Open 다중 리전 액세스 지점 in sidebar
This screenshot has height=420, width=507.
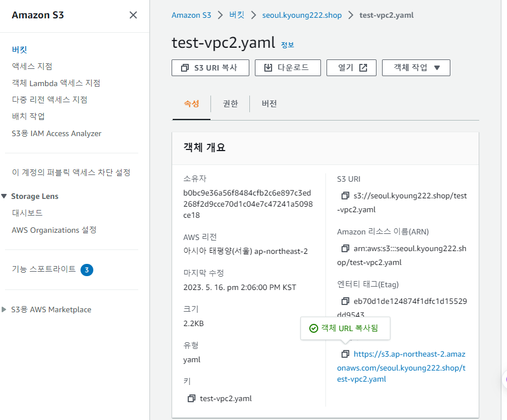pyautogui.click(x=49, y=99)
